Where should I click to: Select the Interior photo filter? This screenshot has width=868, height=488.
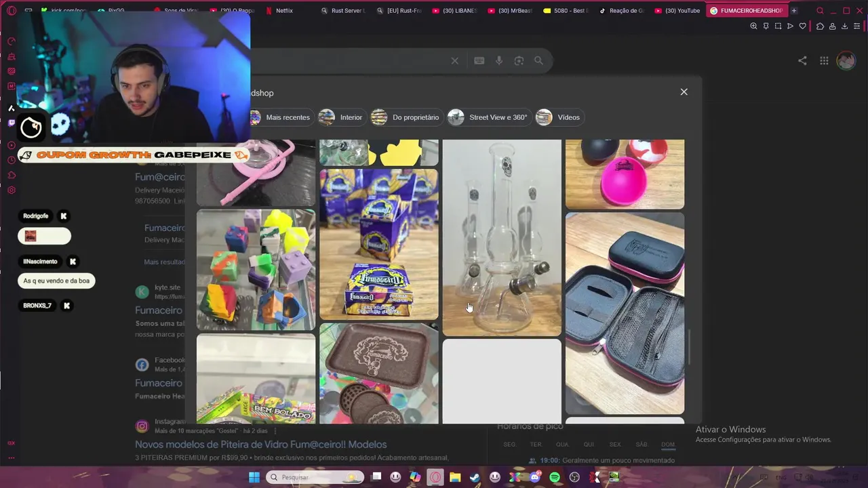341,117
